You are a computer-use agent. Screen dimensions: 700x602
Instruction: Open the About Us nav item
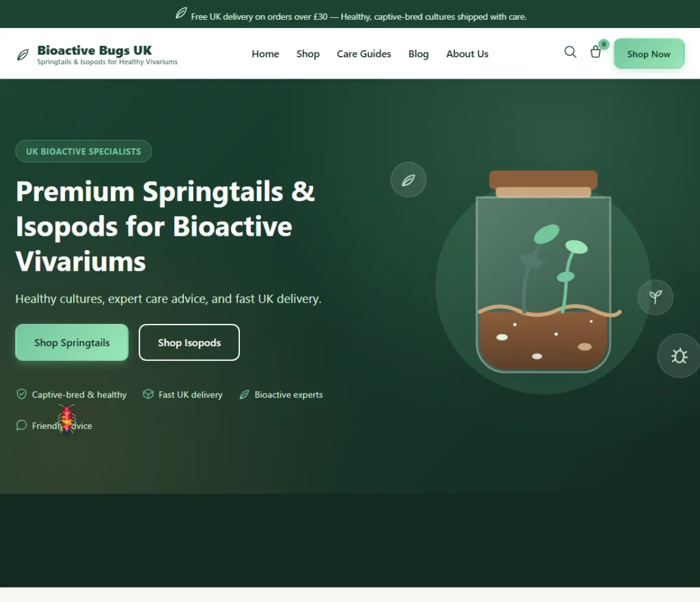click(467, 53)
